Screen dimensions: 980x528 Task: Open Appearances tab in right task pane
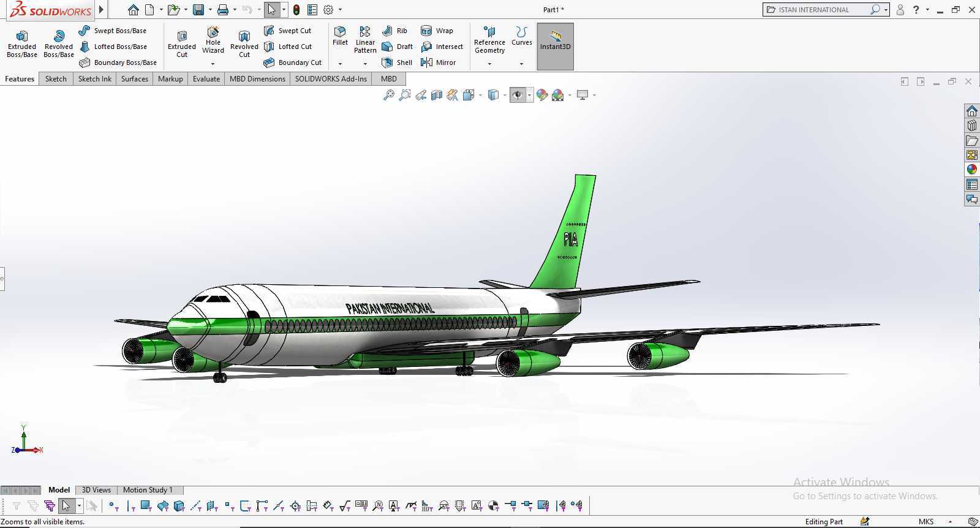[971, 170]
